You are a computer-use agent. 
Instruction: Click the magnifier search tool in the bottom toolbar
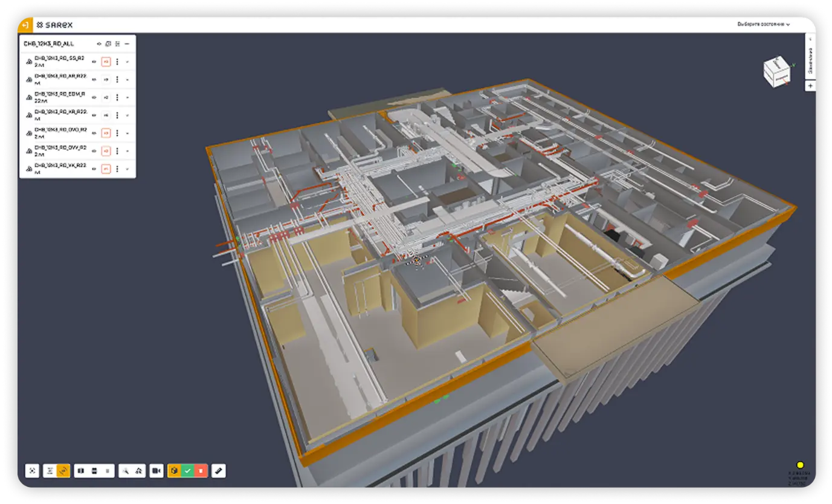[126, 471]
